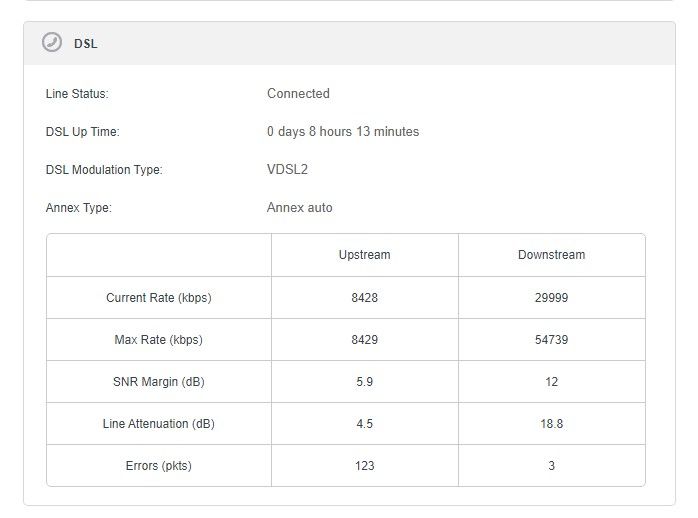Image resolution: width=698 pixels, height=518 pixels.
Task: Click downstream max rate value 54739
Action: tap(551, 340)
